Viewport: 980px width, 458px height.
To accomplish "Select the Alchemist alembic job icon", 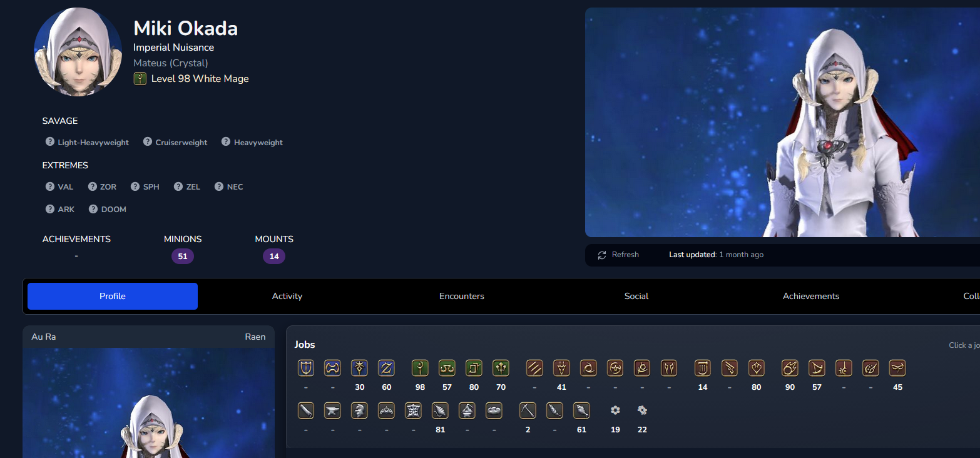I will pos(467,410).
